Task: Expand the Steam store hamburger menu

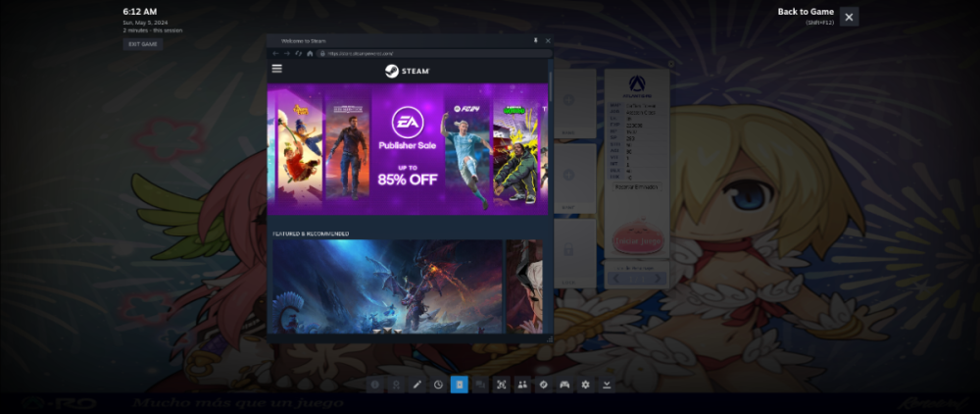Action: [x=277, y=70]
